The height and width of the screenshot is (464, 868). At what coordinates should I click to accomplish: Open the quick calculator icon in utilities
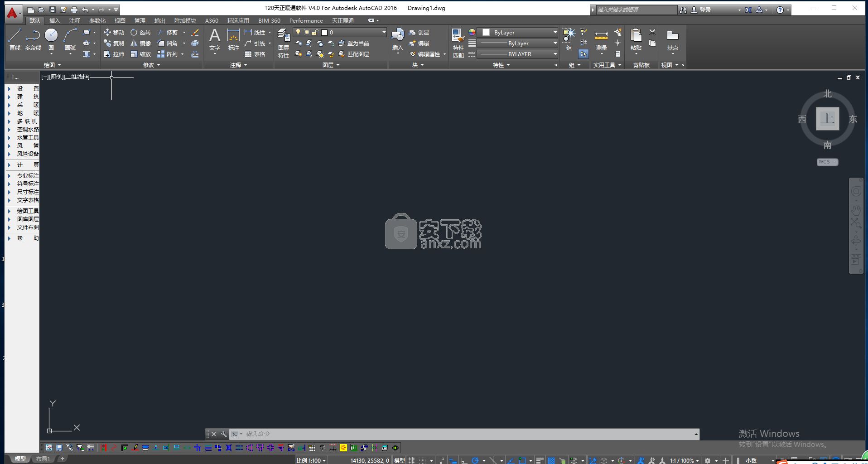617,54
